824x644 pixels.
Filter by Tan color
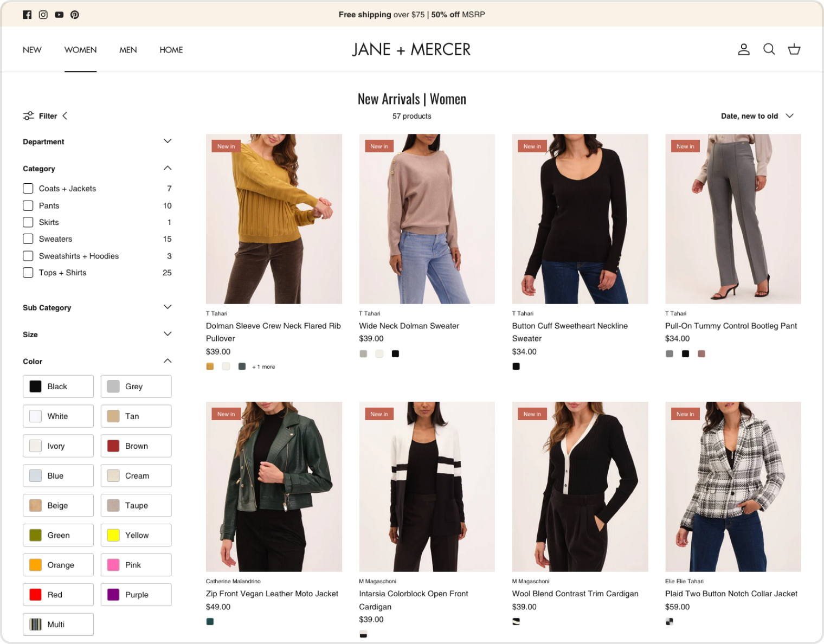(136, 416)
